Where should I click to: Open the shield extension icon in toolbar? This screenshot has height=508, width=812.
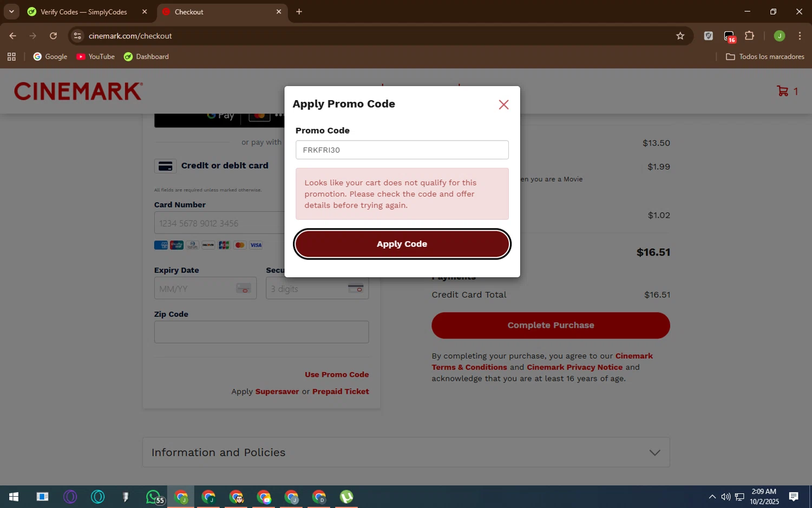[x=708, y=36]
